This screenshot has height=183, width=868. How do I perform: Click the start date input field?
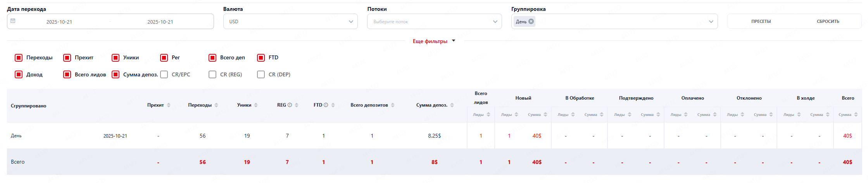pyautogui.click(x=59, y=22)
